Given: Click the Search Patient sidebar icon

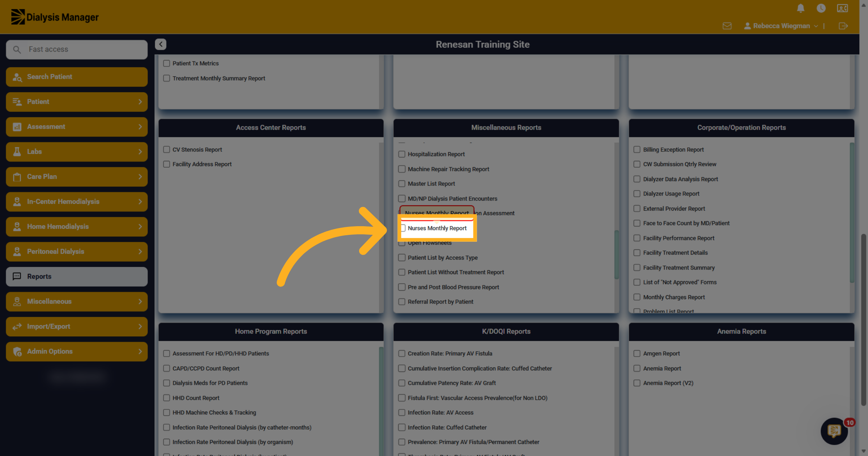Looking at the screenshot, I should coord(17,77).
